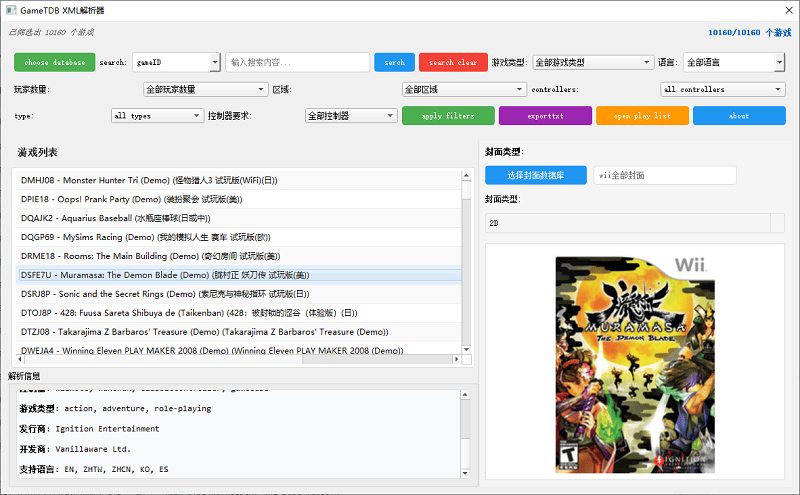Click the 10160/10160 game count label
Screen dimensions: 800x495
pyautogui.click(x=749, y=33)
